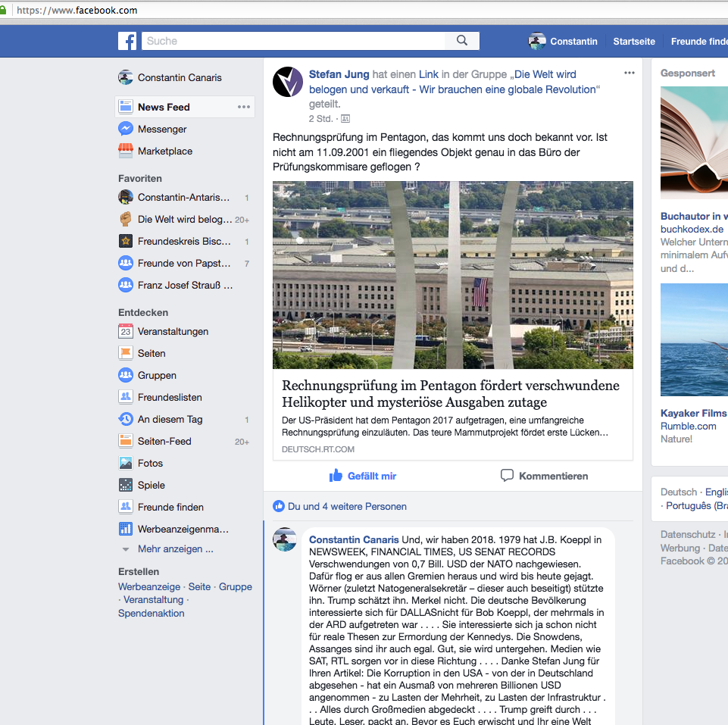Image resolution: width=728 pixels, height=725 pixels.
Task: Click Rumble.com ad link
Action: coord(688,426)
